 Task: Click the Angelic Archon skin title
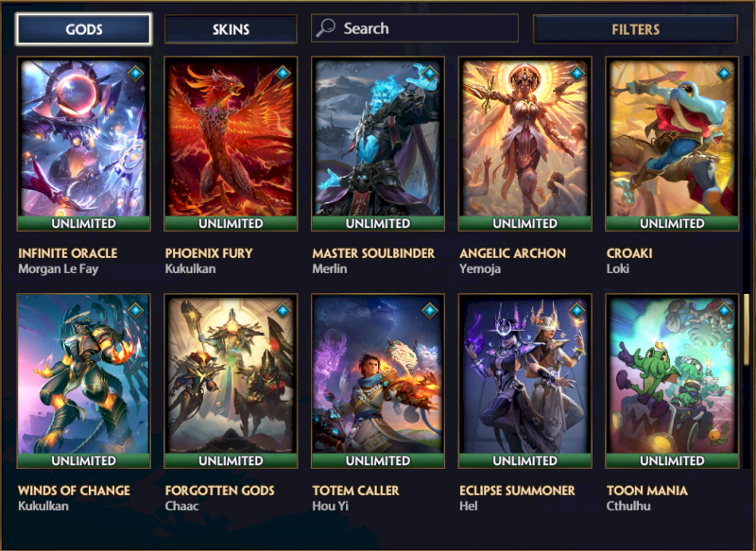512,253
